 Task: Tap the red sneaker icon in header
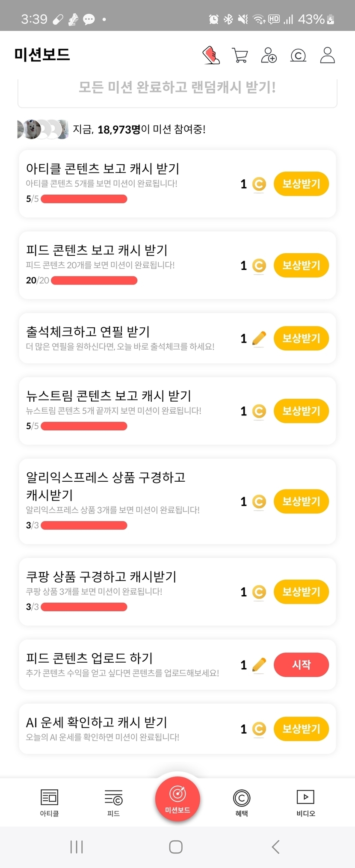click(x=211, y=55)
